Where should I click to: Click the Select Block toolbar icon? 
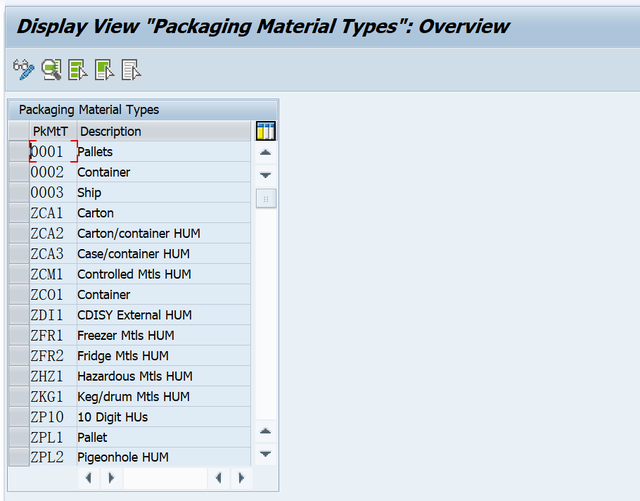[104, 70]
